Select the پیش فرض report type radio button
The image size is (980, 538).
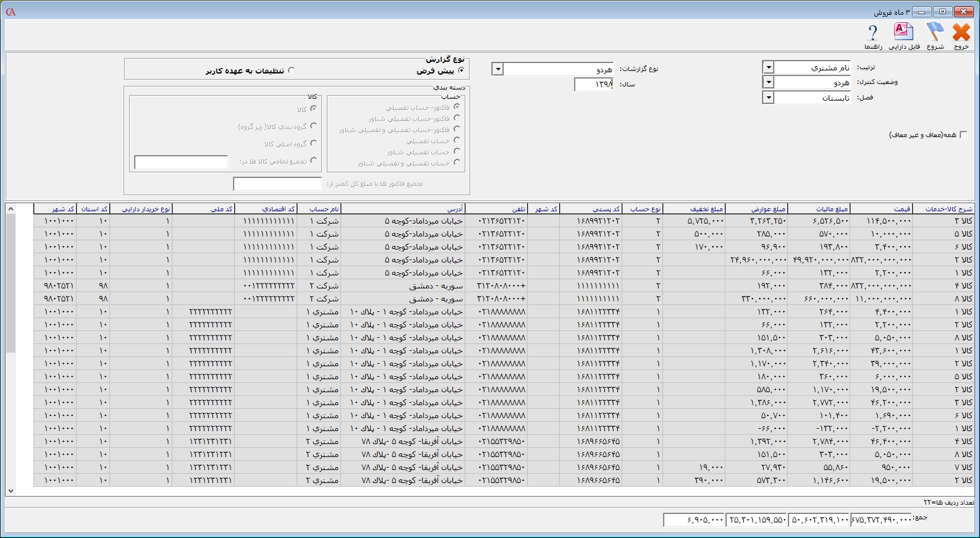[x=461, y=70]
